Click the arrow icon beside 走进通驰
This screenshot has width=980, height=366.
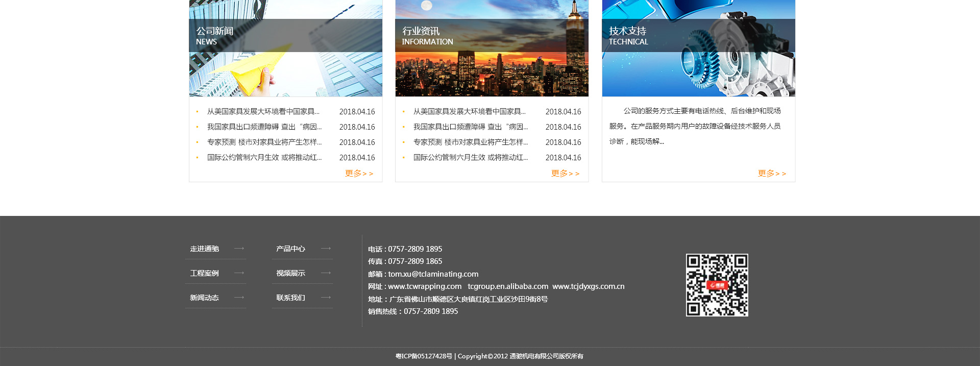(239, 249)
